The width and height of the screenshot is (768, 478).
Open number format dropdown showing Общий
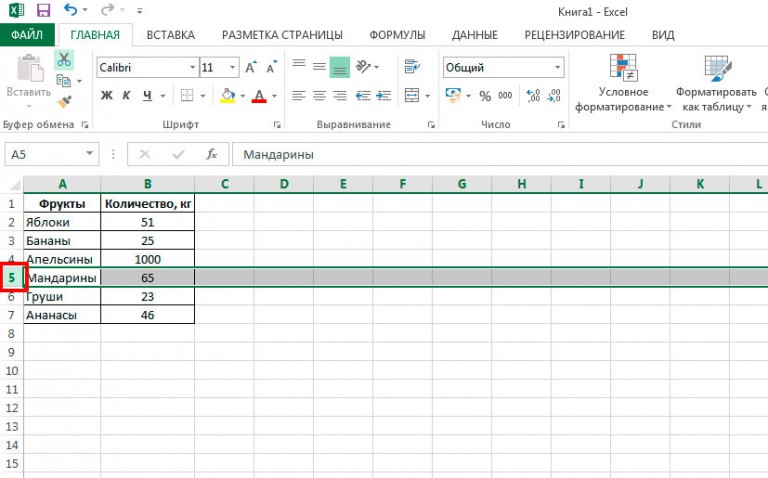click(x=557, y=68)
